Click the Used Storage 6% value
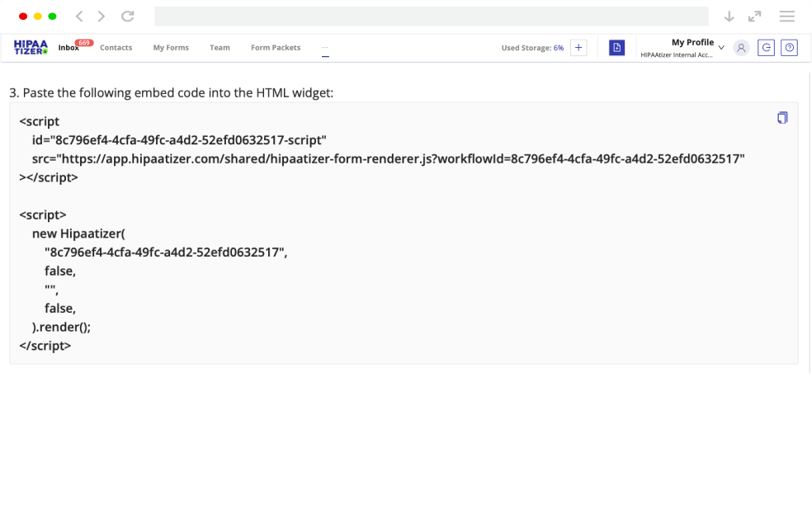 tap(558, 48)
